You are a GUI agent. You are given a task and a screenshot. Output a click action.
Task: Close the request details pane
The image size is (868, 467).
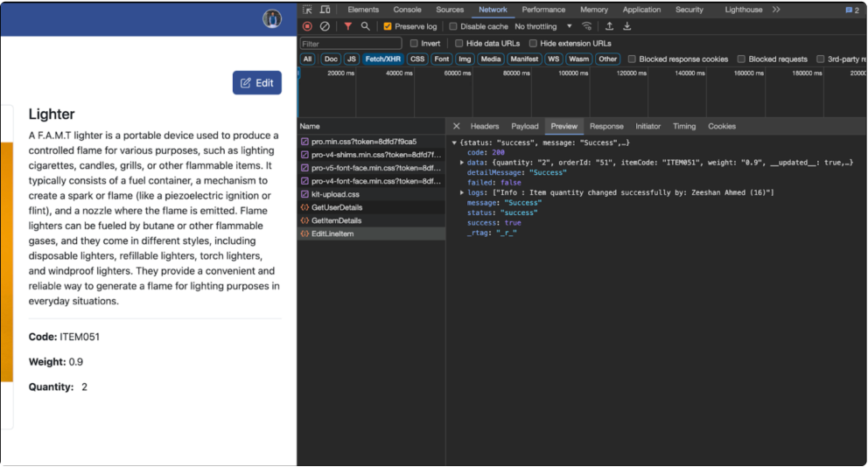[x=456, y=126]
